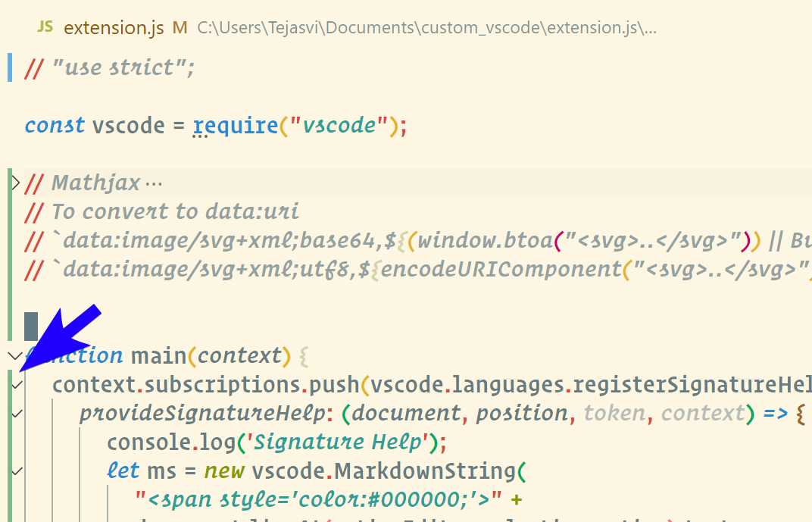This screenshot has width=812, height=522.
Task: Click the M modified-file indicator badge
Action: tap(179, 27)
